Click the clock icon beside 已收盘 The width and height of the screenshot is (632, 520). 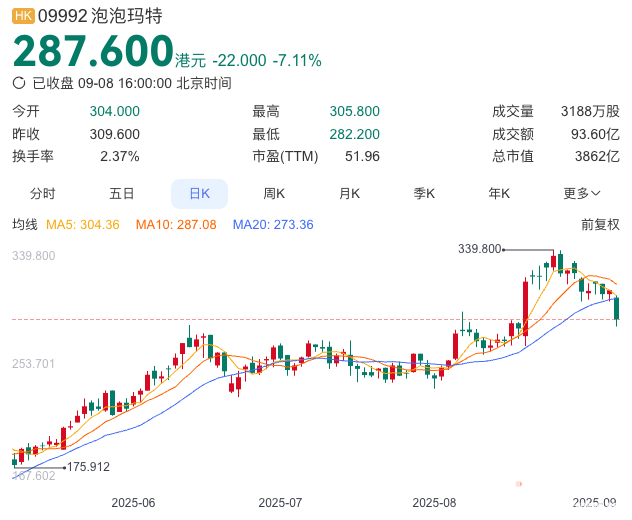[x=19, y=84]
